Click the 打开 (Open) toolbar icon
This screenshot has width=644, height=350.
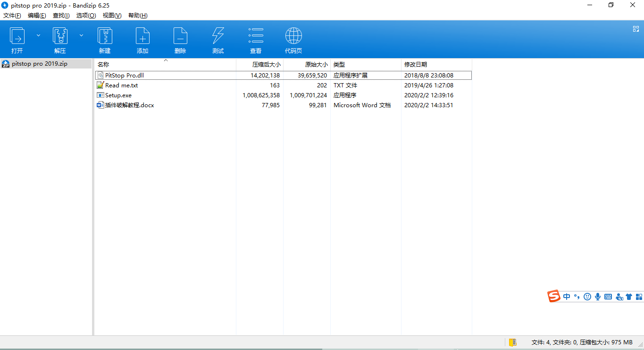[17, 36]
